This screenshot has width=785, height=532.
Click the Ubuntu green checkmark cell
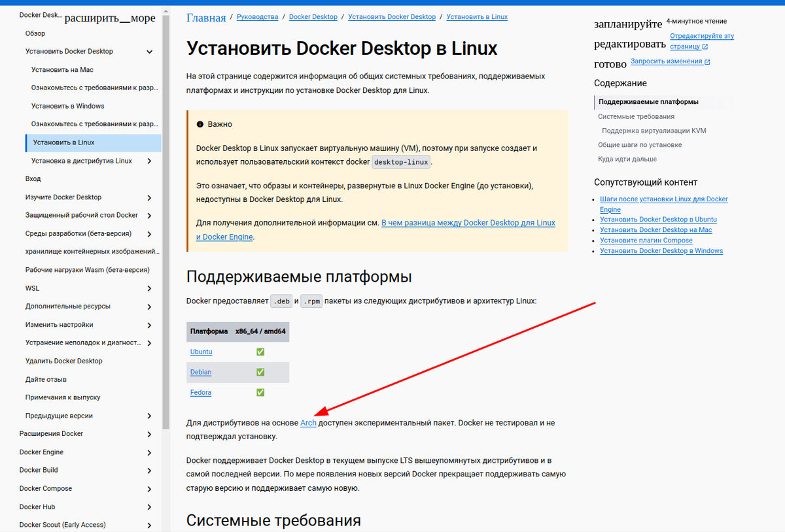(260, 352)
